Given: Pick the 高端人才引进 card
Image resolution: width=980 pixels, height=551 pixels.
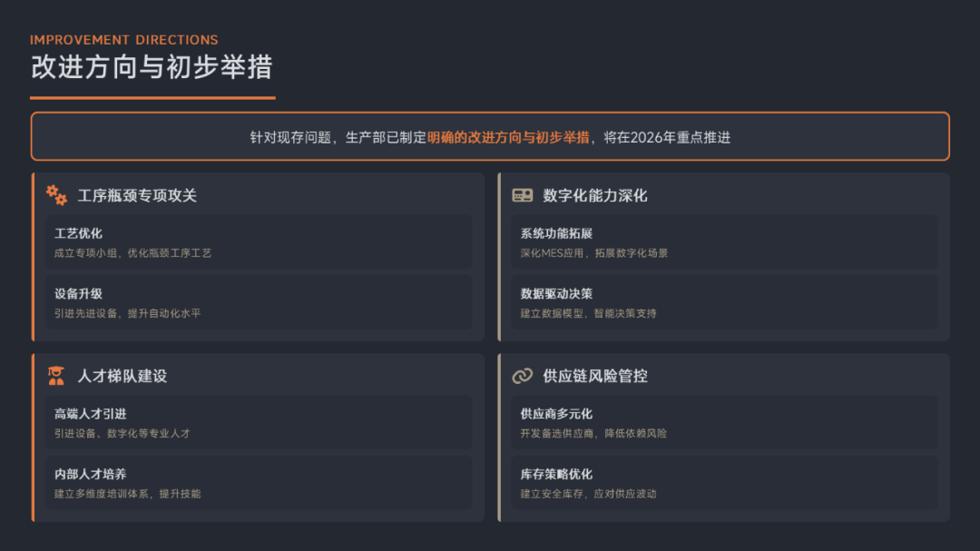Looking at the screenshot, I should click(x=259, y=423).
